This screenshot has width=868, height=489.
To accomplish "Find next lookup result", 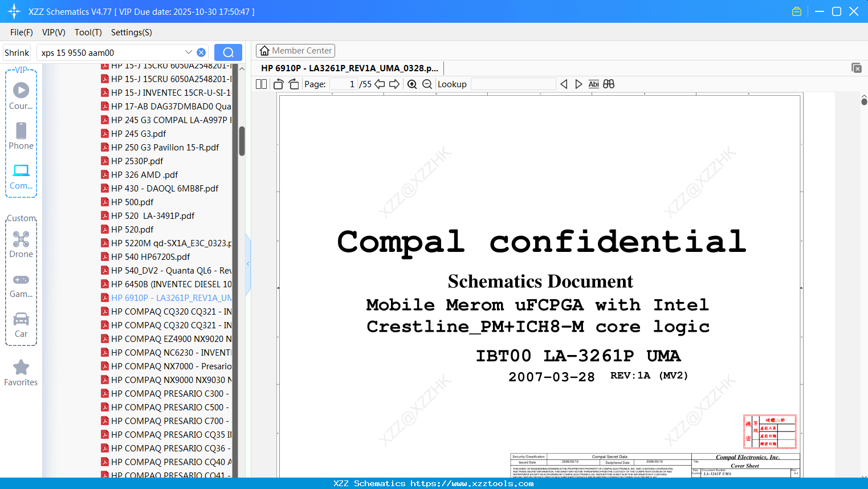I will point(578,84).
